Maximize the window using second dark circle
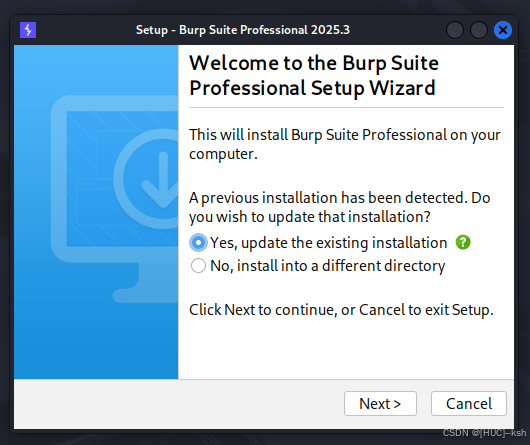 (479, 30)
